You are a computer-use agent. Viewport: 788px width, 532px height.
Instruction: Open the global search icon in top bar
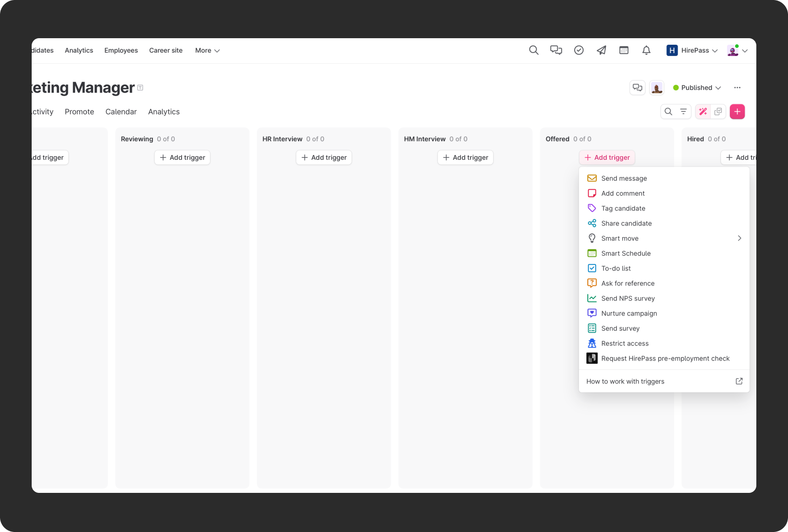[534, 50]
